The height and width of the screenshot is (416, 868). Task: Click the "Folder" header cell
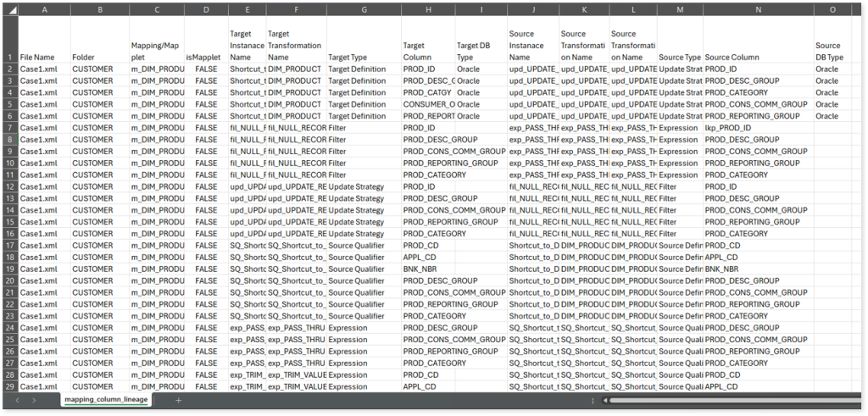point(99,39)
